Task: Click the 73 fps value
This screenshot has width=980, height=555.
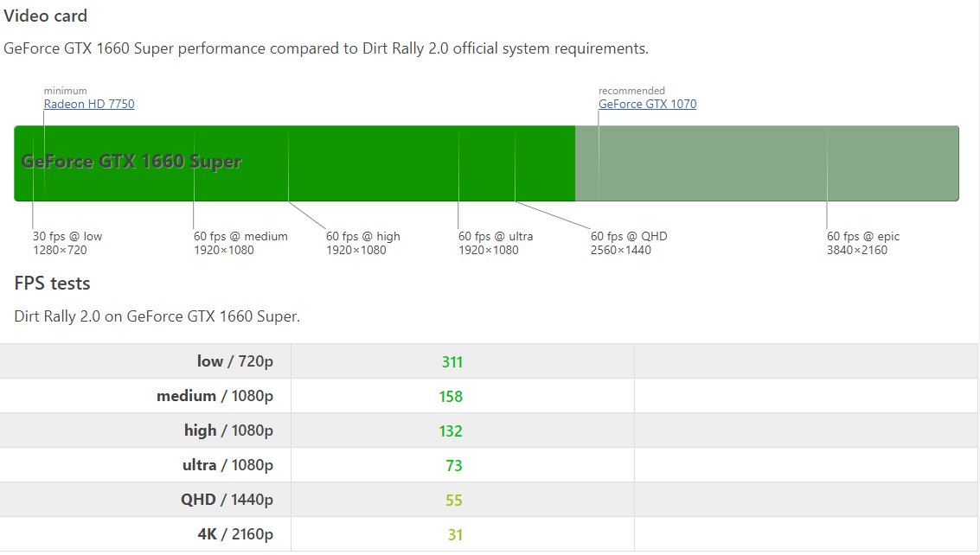Action: tap(454, 466)
